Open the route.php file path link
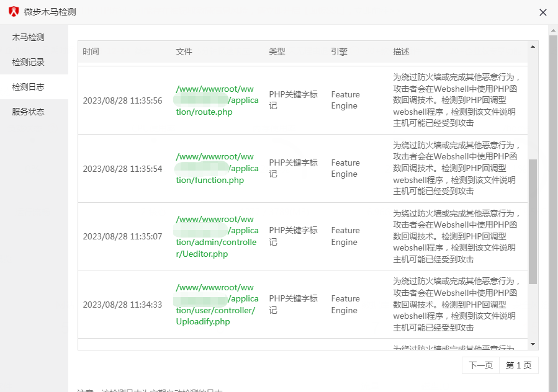The image size is (558, 392). [217, 100]
